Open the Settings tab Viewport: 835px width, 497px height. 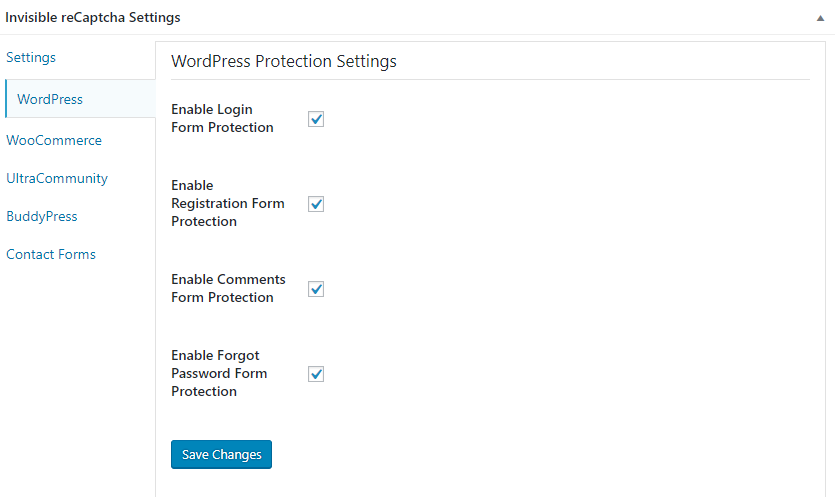point(31,57)
